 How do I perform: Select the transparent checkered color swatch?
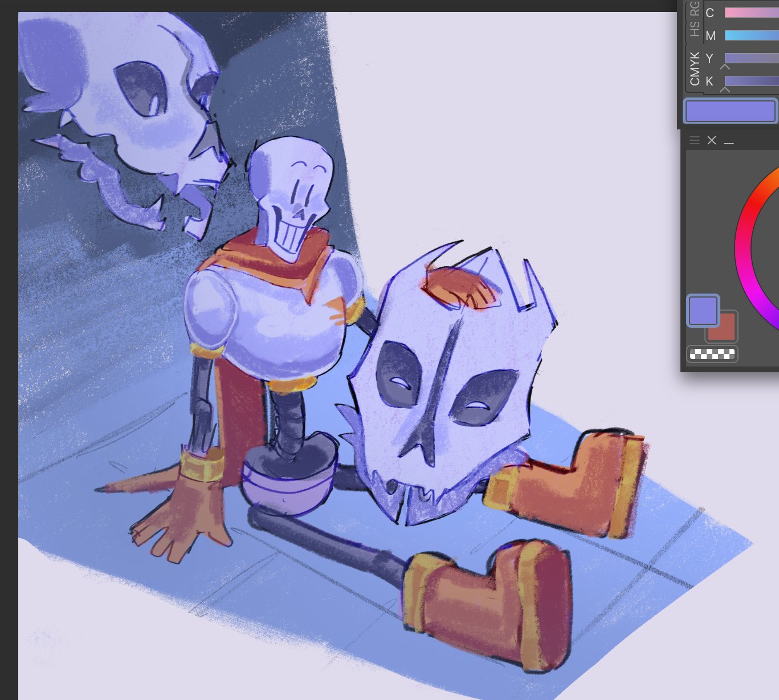[x=712, y=354]
